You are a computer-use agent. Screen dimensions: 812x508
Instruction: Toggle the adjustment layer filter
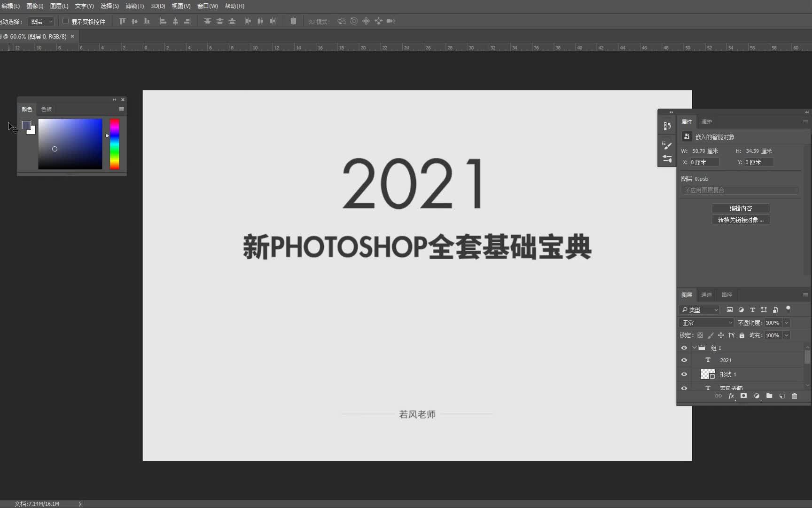(741, 310)
